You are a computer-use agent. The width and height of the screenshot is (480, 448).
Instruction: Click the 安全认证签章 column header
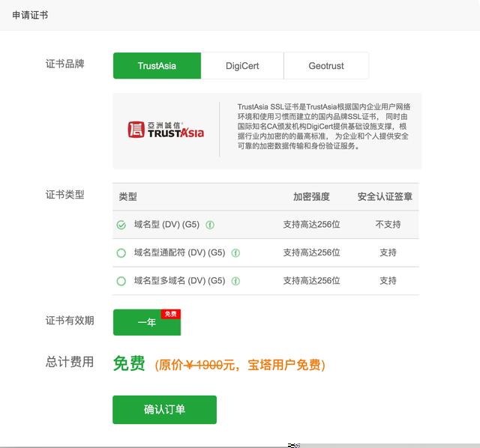[385, 196]
